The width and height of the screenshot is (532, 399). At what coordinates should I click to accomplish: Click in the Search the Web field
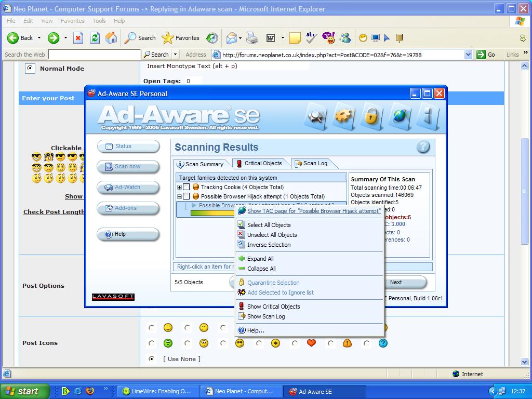[95, 54]
